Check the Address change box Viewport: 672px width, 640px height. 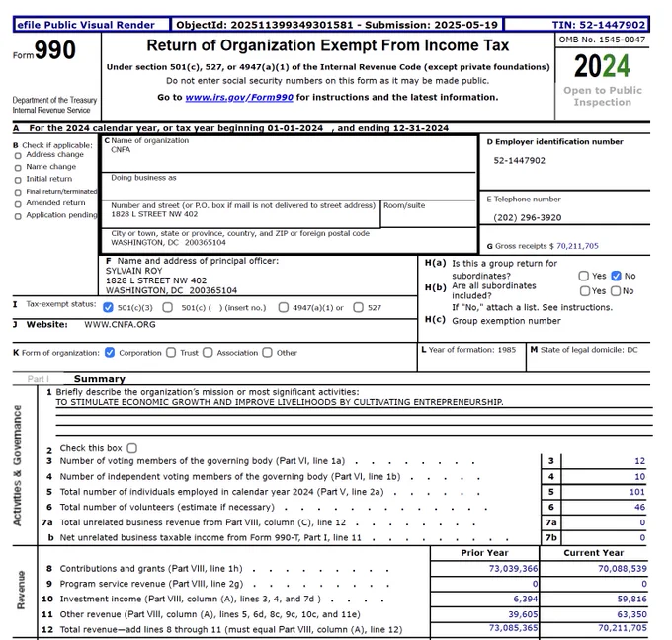pyautogui.click(x=18, y=155)
